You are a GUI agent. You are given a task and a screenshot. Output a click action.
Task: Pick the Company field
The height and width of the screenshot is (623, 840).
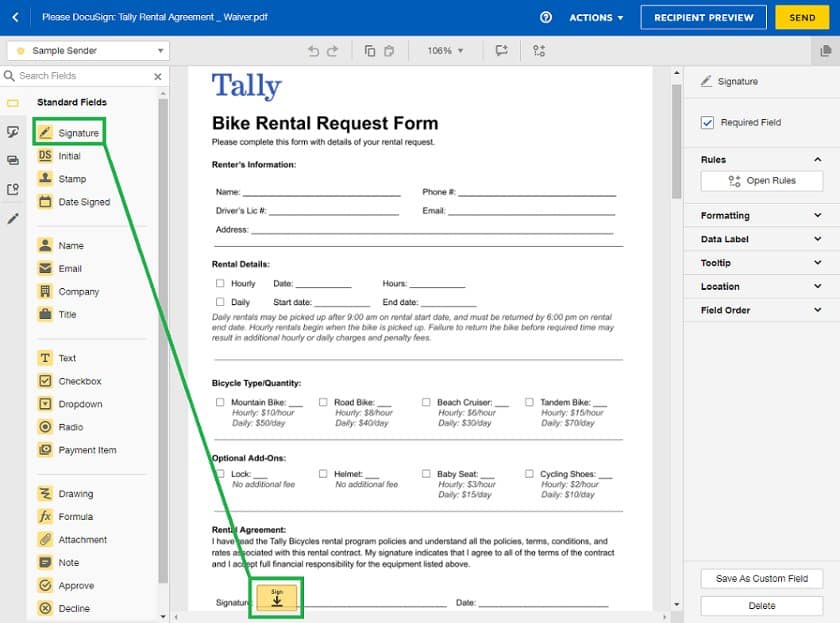68,291
